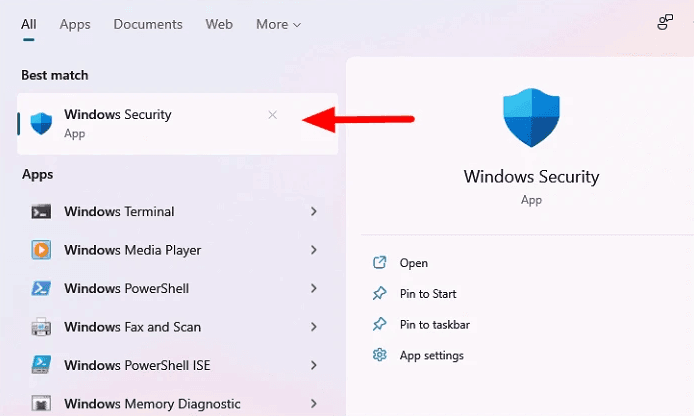Select Windows PowerShell from Apps list
The height and width of the screenshot is (416, 694).
point(175,289)
